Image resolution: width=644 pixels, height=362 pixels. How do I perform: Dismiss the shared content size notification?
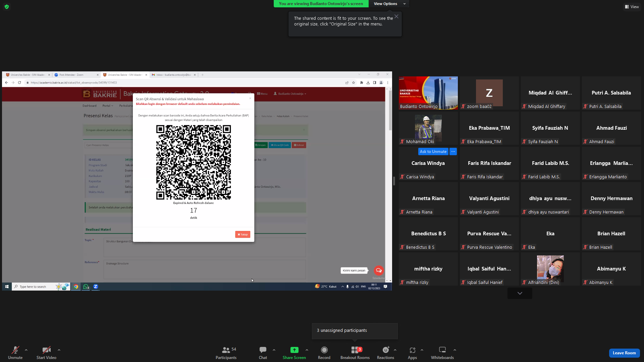click(396, 16)
